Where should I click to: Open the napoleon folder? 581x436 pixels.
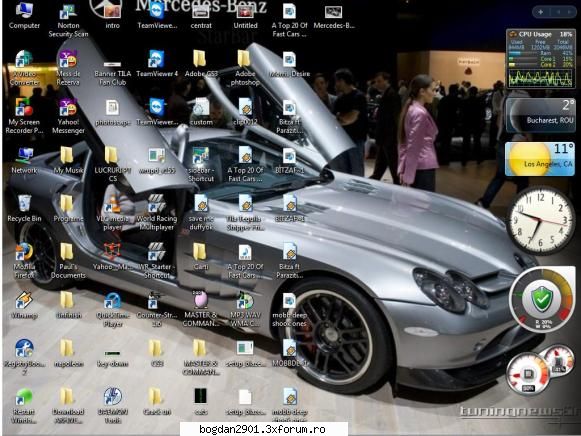(x=68, y=353)
